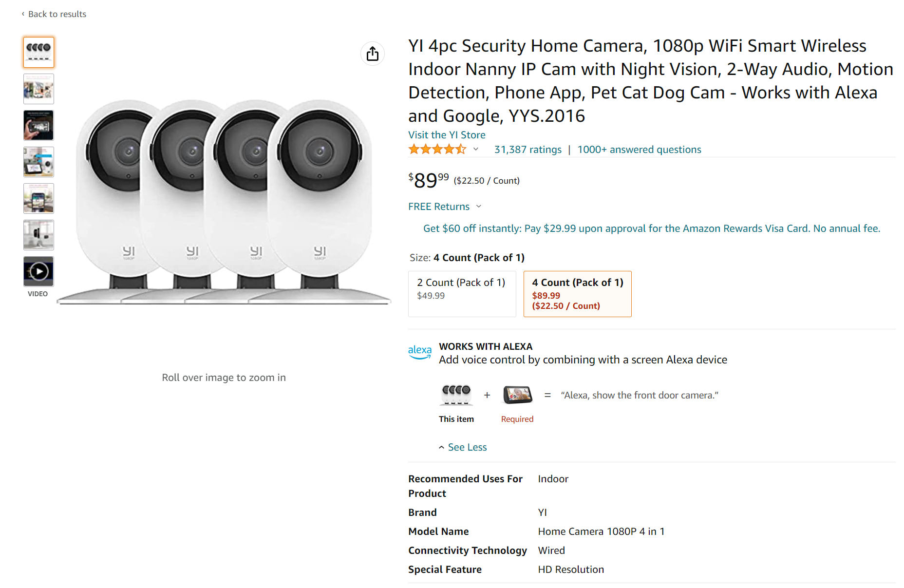Click the star rating icons
The height and width of the screenshot is (588, 904).
click(437, 150)
